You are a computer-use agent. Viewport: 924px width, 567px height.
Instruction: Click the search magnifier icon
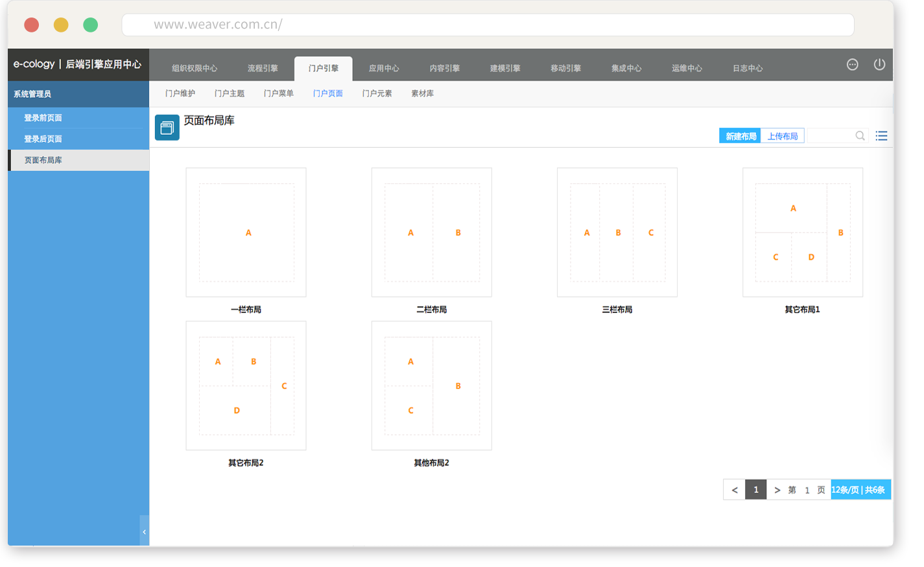[x=860, y=136]
